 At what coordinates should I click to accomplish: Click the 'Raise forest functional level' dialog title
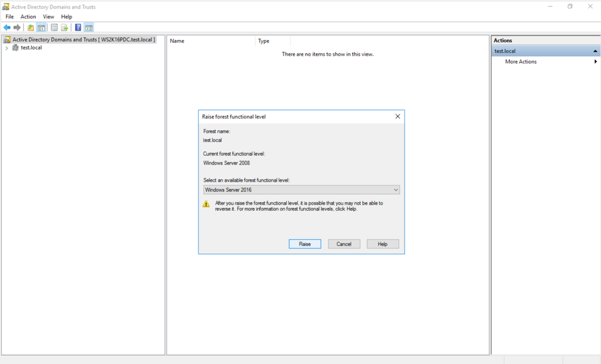tap(234, 117)
